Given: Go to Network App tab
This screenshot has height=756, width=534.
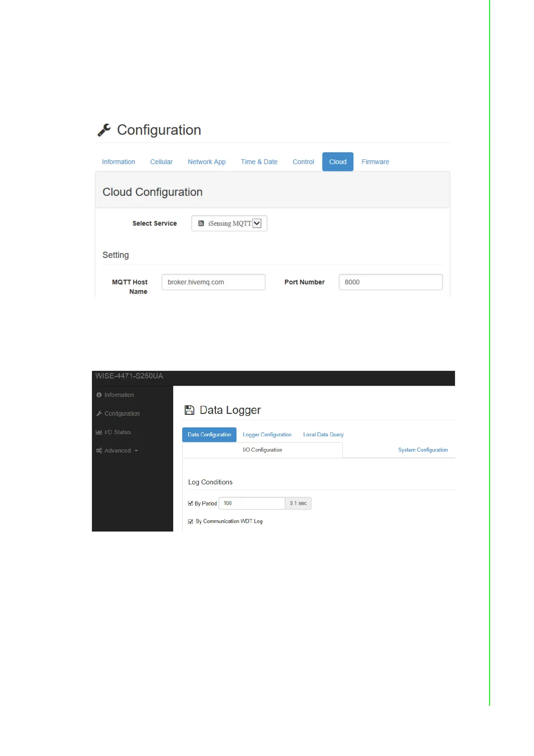Looking at the screenshot, I should point(206,162).
